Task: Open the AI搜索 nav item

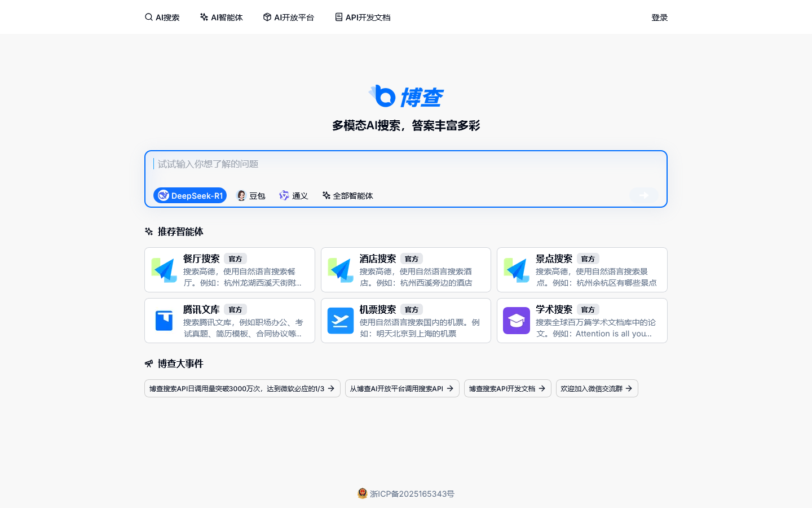Action: click(162, 17)
